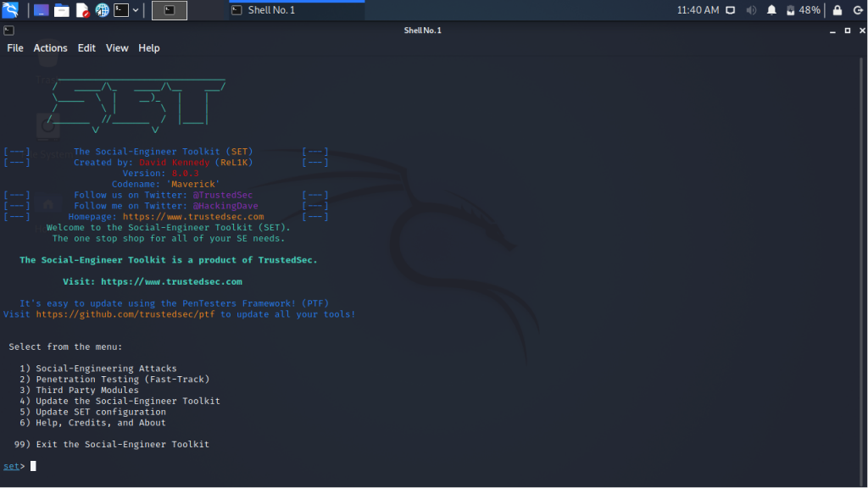Open the 11:40 AM clock
The image size is (868, 488).
coord(698,10)
